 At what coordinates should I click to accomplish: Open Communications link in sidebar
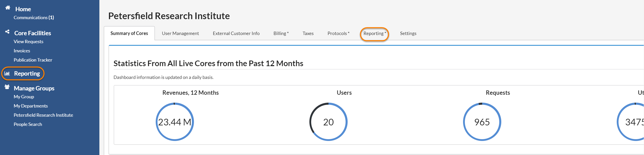tap(34, 18)
